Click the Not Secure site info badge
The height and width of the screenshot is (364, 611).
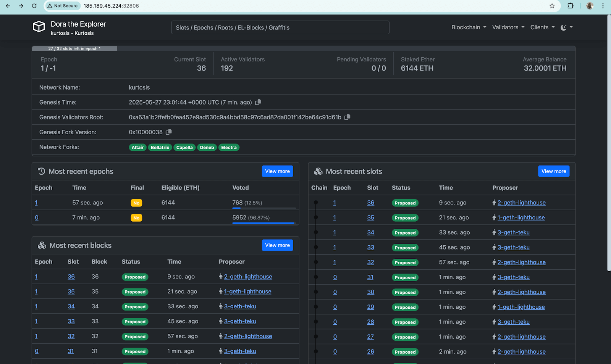click(x=63, y=6)
